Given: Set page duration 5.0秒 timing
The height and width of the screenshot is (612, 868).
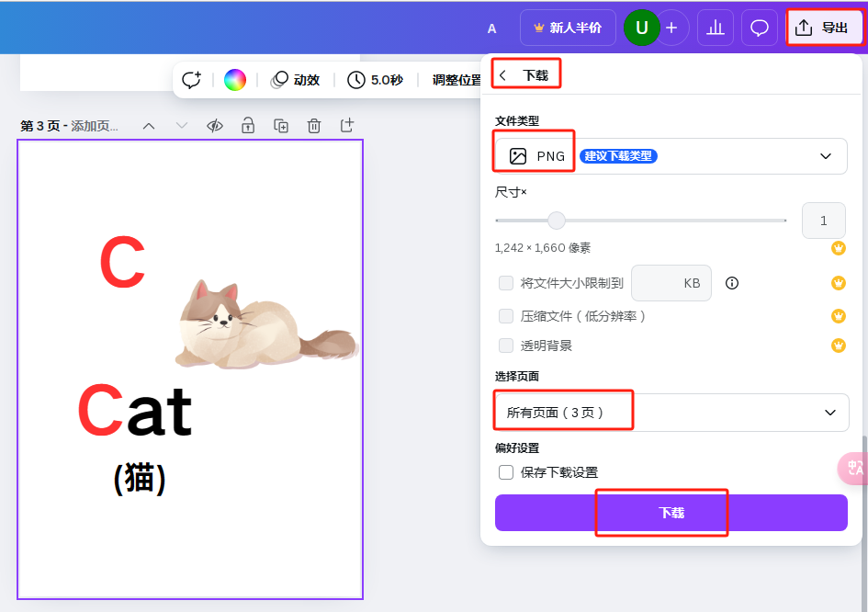Looking at the screenshot, I should (x=375, y=80).
